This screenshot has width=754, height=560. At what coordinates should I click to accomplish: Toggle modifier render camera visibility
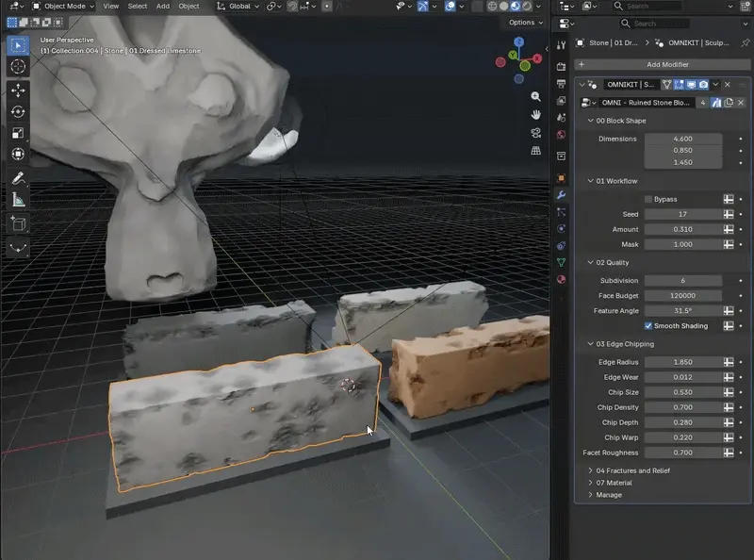pyautogui.click(x=703, y=85)
